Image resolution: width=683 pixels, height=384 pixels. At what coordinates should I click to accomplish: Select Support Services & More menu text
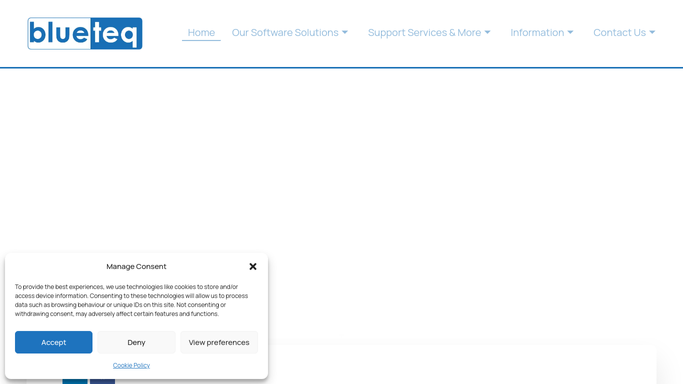tap(424, 33)
